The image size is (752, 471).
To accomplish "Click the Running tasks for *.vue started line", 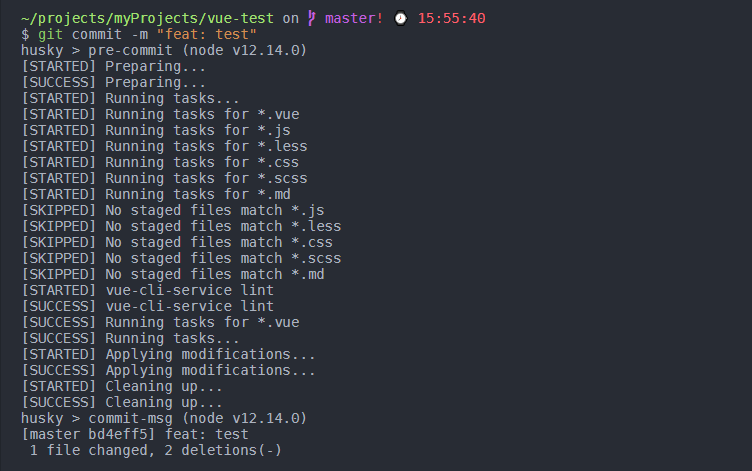I will [x=160, y=114].
